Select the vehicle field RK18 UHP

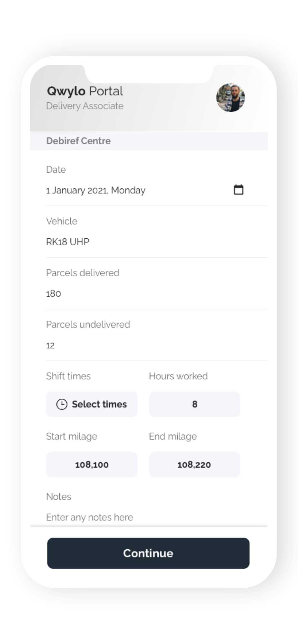click(x=68, y=242)
